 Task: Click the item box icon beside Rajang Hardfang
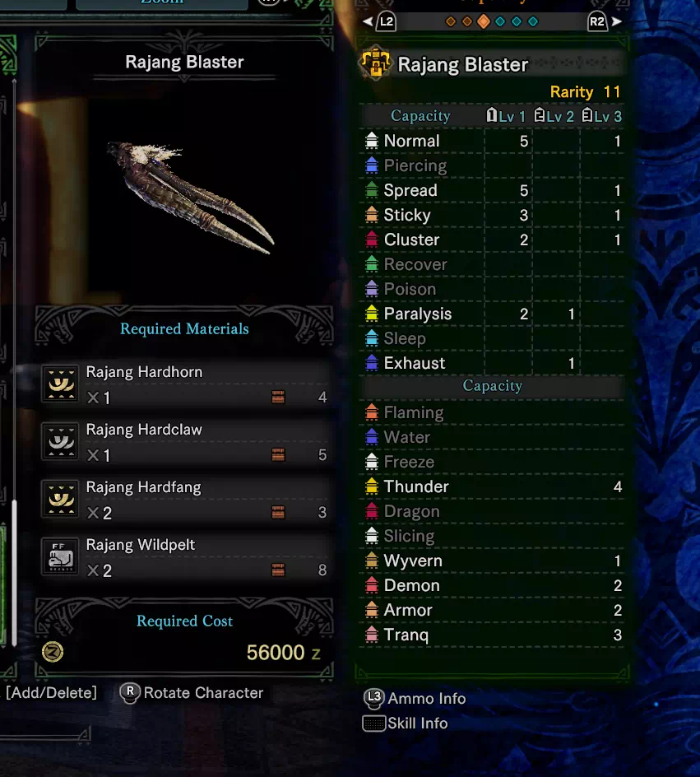[x=278, y=512]
